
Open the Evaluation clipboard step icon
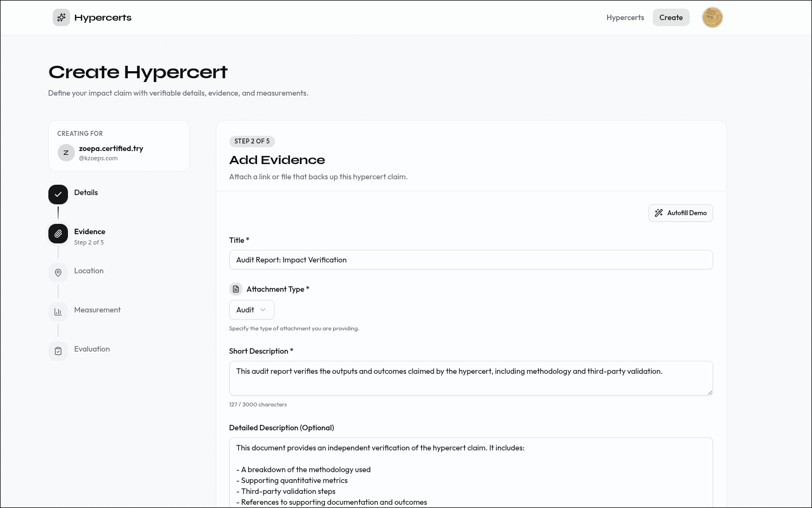click(x=58, y=351)
